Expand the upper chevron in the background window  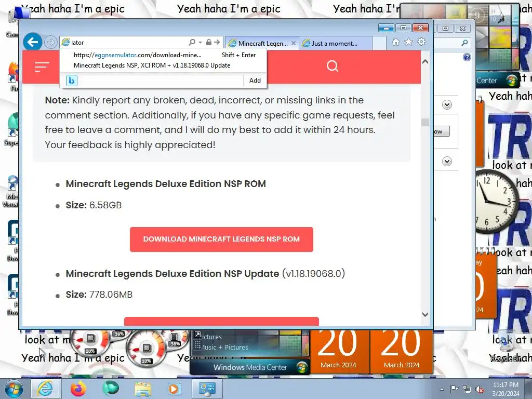tap(447, 104)
